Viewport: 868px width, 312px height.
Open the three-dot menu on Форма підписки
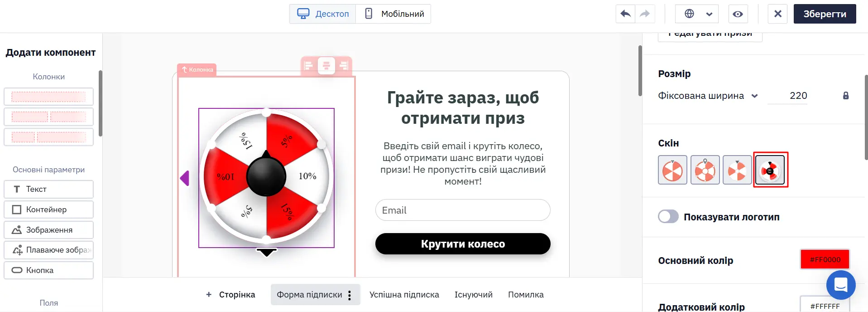click(350, 295)
